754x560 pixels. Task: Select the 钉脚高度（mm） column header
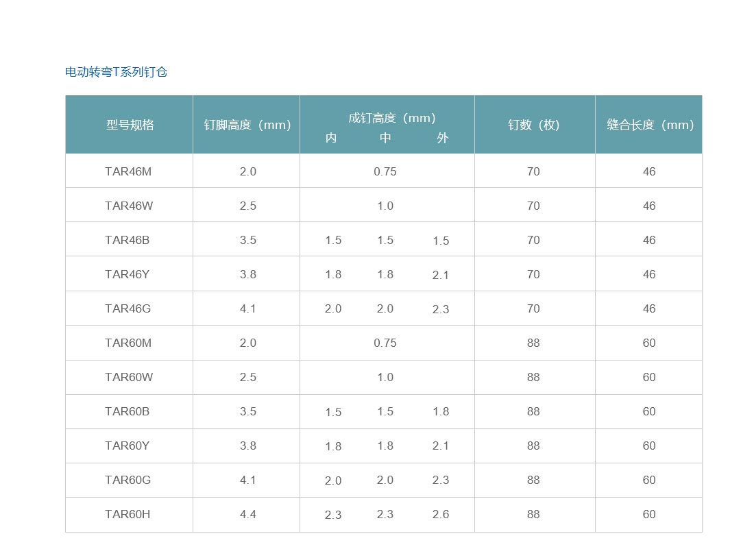(247, 125)
